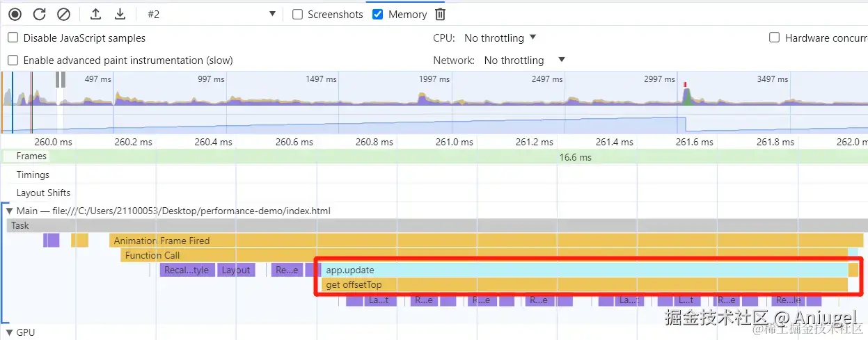This screenshot has width=868, height=340.
Task: Enable advanced paint instrumentation checkbox
Action: click(13, 60)
